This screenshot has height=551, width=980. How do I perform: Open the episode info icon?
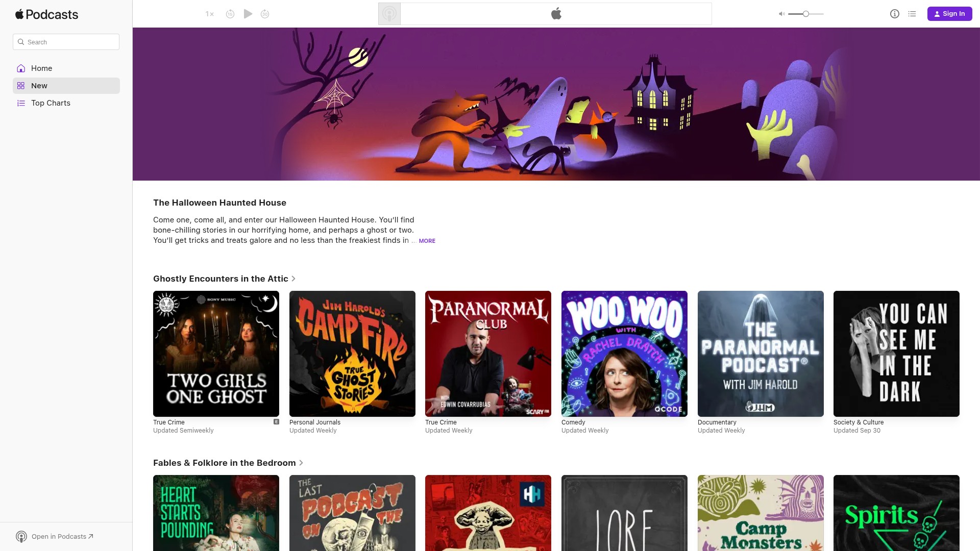point(895,14)
